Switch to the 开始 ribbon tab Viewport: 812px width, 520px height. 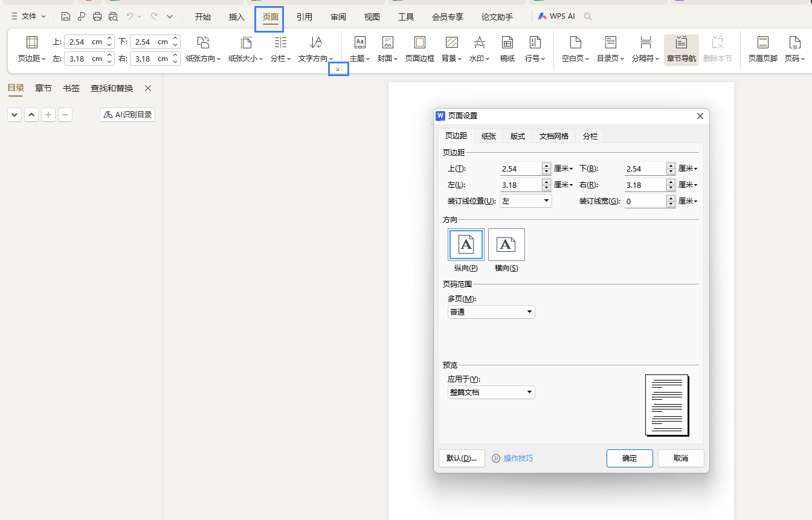(202, 17)
